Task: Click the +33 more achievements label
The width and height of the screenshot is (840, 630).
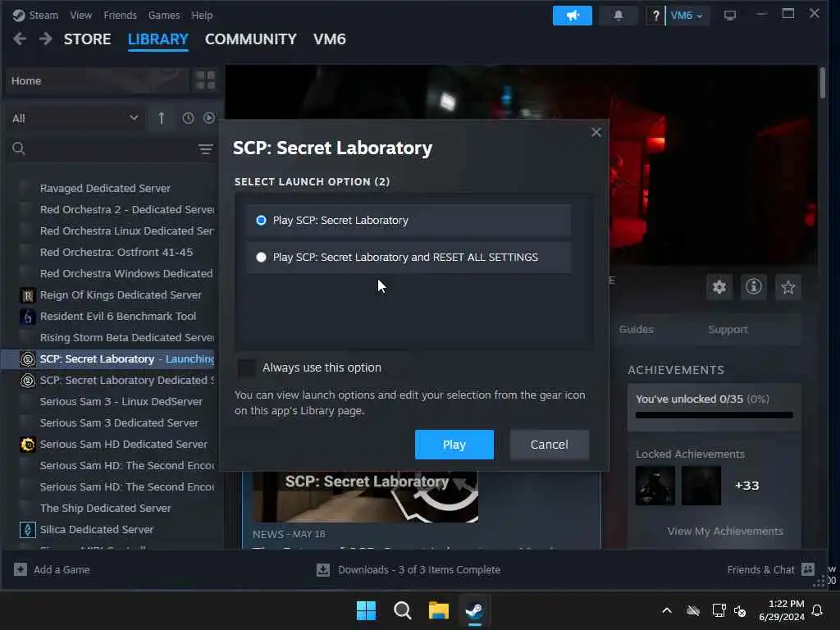Action: click(746, 486)
